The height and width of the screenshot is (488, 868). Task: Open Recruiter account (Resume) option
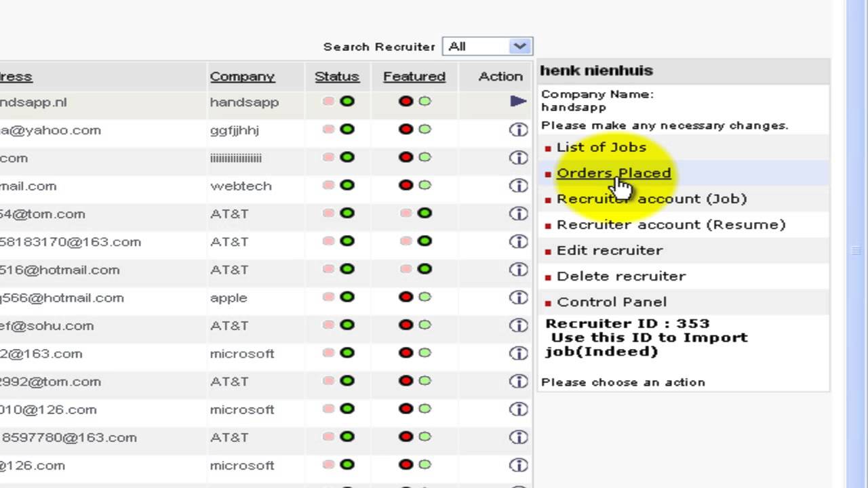671,224
